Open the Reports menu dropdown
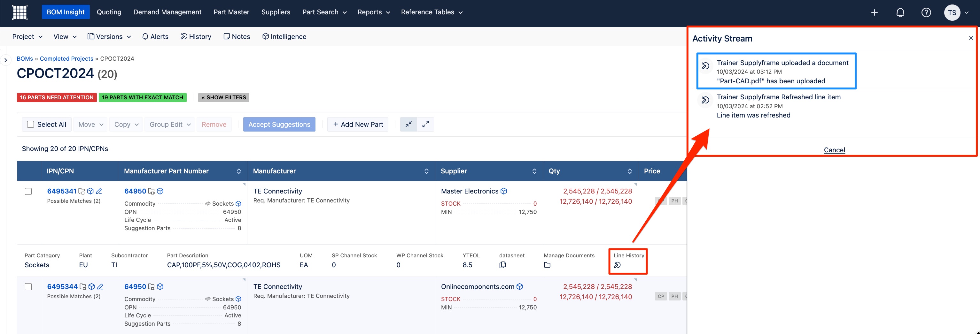 click(374, 12)
